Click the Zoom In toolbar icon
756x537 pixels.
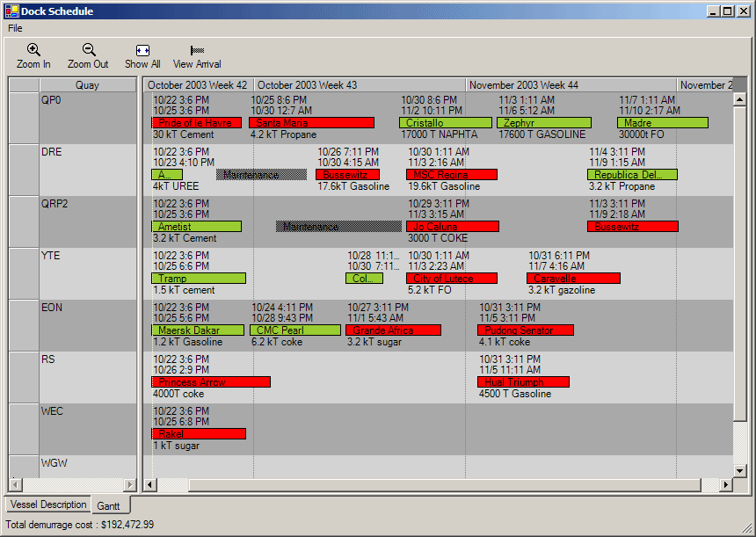pyautogui.click(x=33, y=49)
